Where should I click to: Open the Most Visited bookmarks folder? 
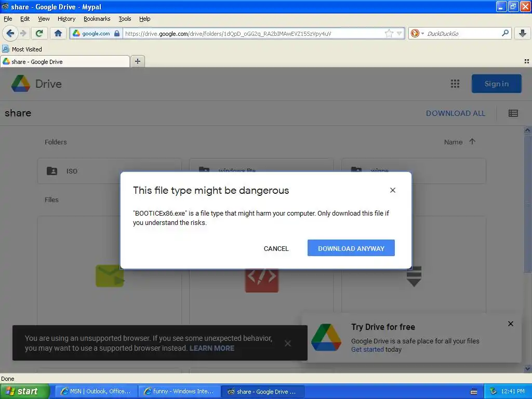tap(22, 49)
